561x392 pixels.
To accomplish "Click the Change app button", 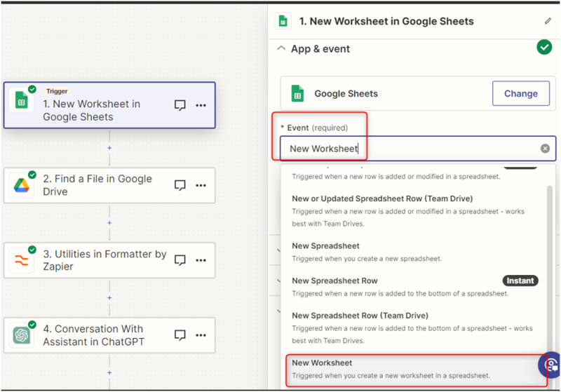I will coord(520,93).
